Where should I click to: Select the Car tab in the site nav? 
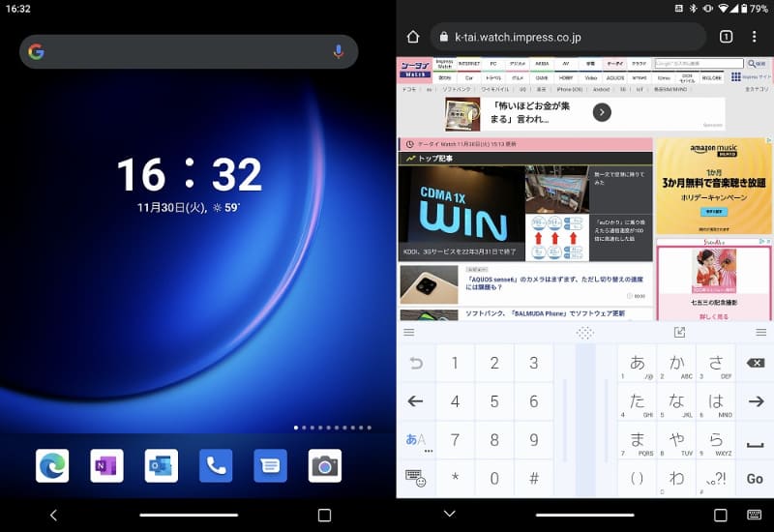tap(469, 78)
